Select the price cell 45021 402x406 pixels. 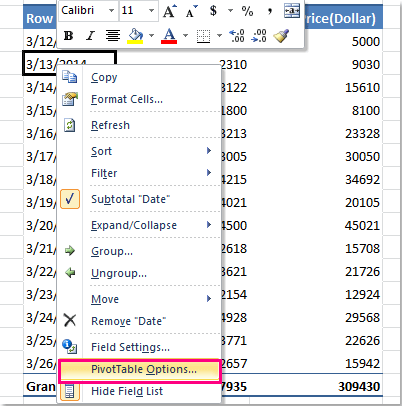pyautogui.click(x=362, y=225)
